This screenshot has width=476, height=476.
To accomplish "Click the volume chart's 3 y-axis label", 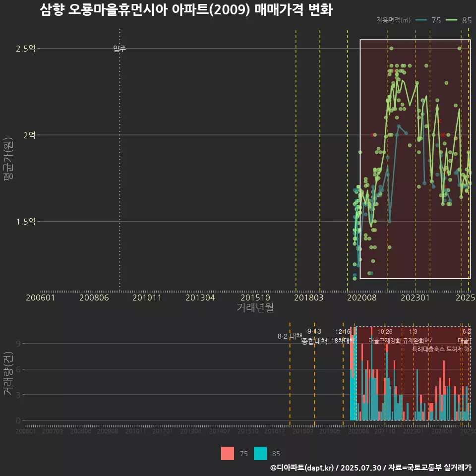I will pos(18,395).
